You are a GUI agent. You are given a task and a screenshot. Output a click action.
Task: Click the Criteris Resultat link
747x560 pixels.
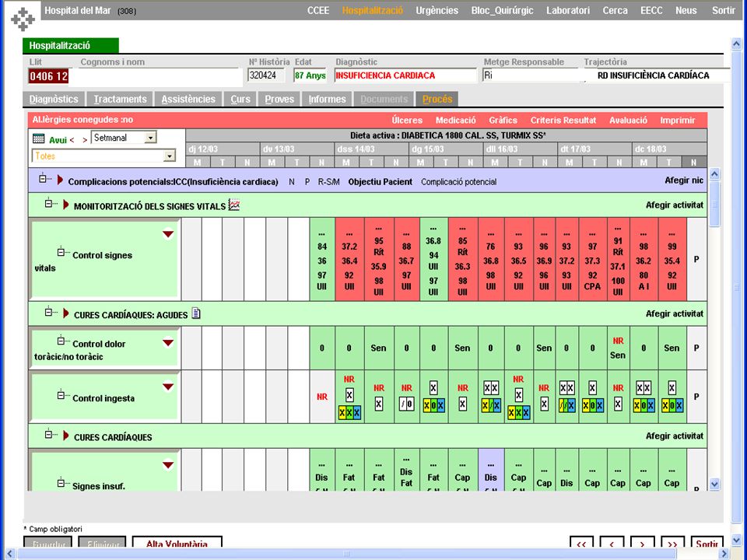[x=563, y=121]
